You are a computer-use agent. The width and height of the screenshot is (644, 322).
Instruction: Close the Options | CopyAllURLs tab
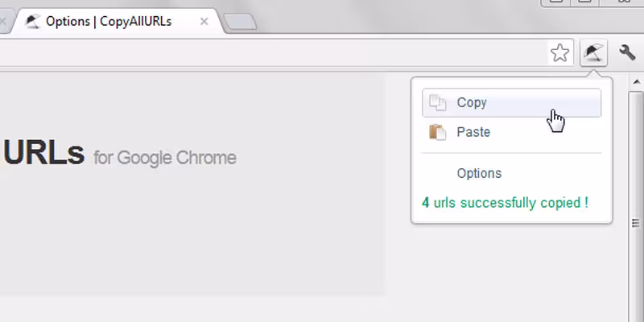pyautogui.click(x=204, y=22)
